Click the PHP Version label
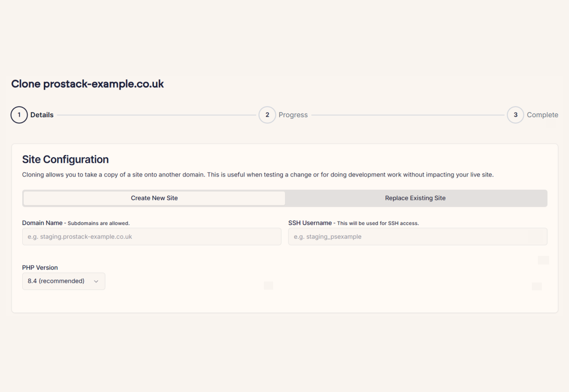Viewport: 569px width, 392px height. point(40,268)
